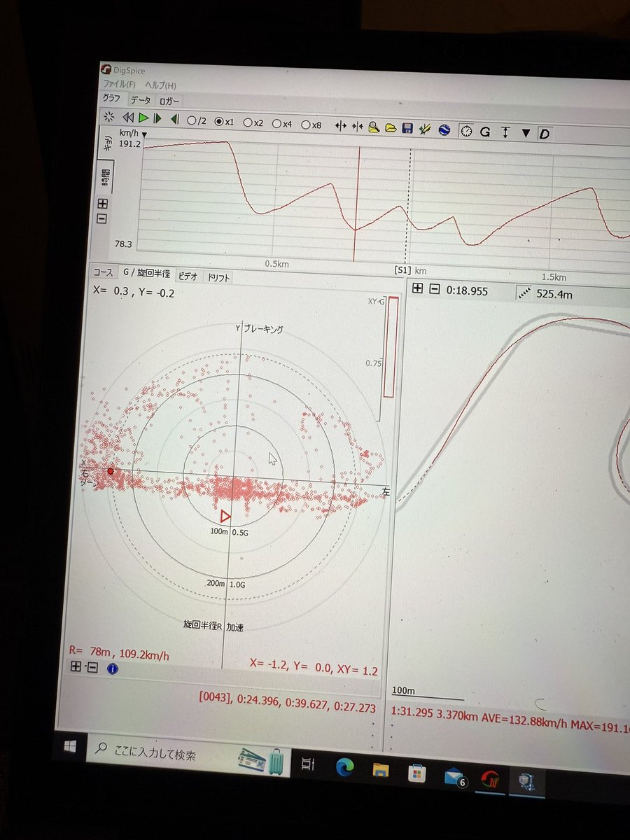Choose x4 playback speed
This screenshot has width=630, height=840.
point(282,124)
